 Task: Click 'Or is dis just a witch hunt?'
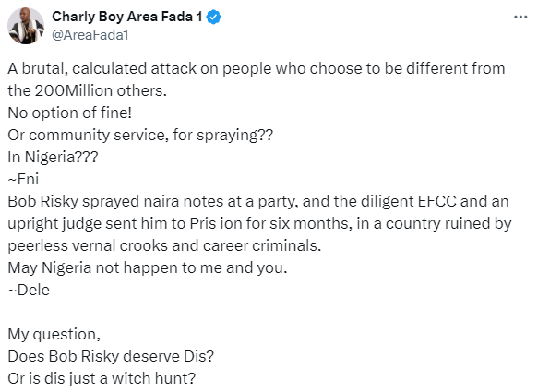click(102, 378)
